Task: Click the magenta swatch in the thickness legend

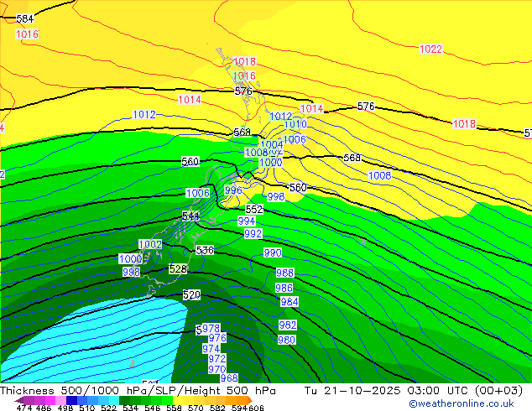Action: click(50, 400)
